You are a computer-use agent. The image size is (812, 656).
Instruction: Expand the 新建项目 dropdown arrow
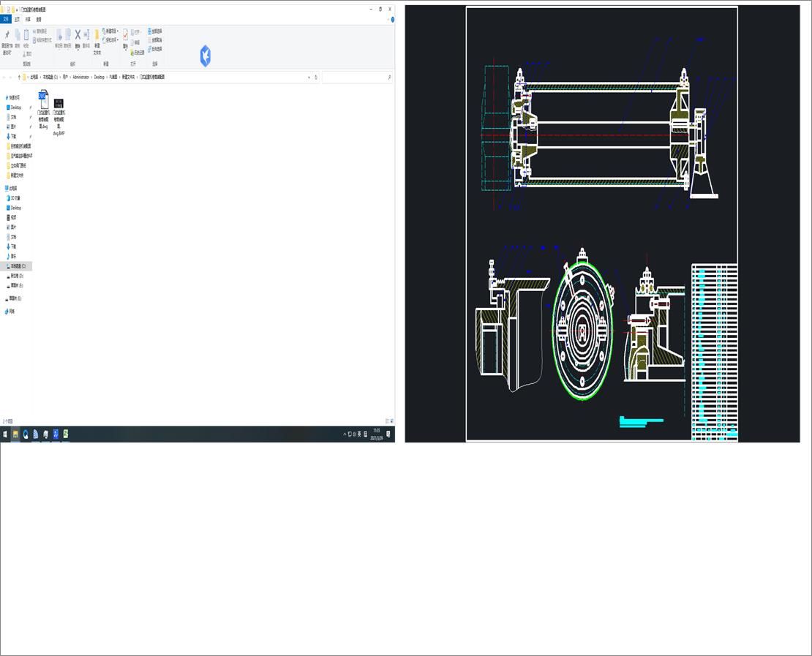[x=117, y=31]
